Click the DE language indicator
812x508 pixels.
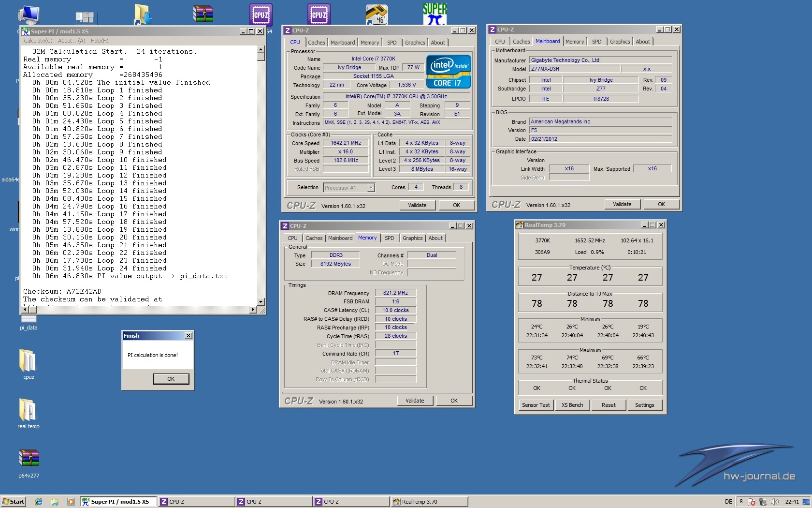pyautogui.click(x=728, y=502)
